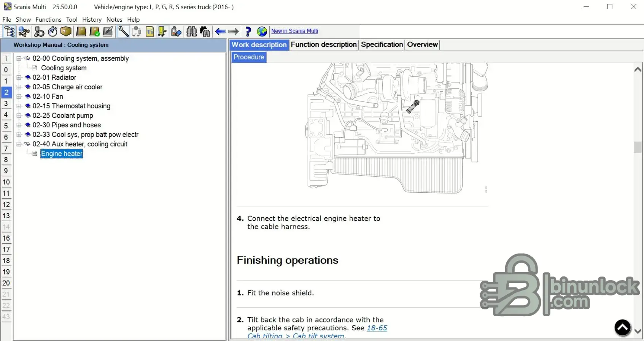
Task: Select the Engine heater tree item
Action: 62,154
